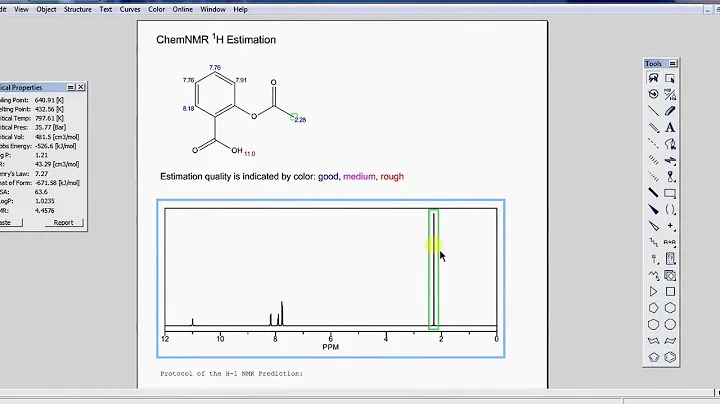
Task: Select the Cyclobutane ring tool
Action: tap(670, 292)
